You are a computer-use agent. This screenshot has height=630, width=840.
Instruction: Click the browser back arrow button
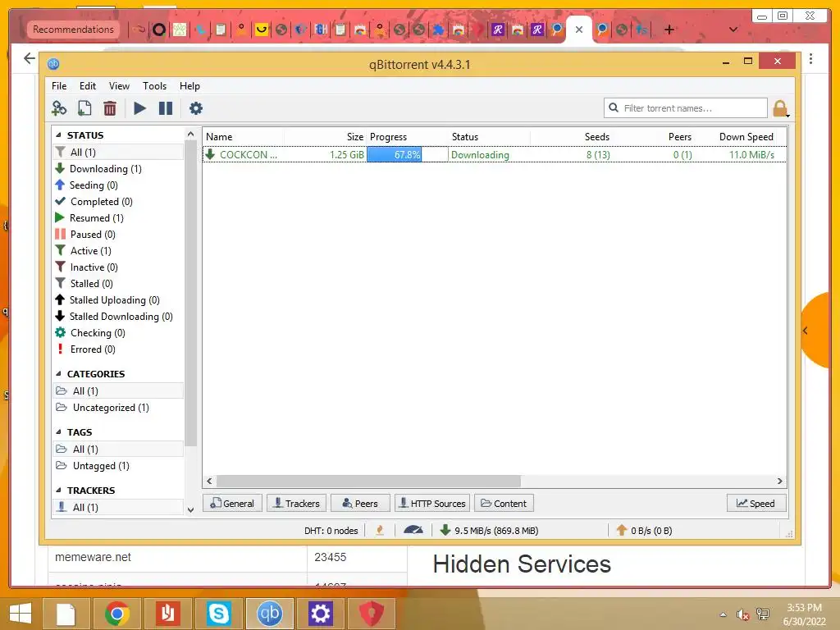pos(30,58)
